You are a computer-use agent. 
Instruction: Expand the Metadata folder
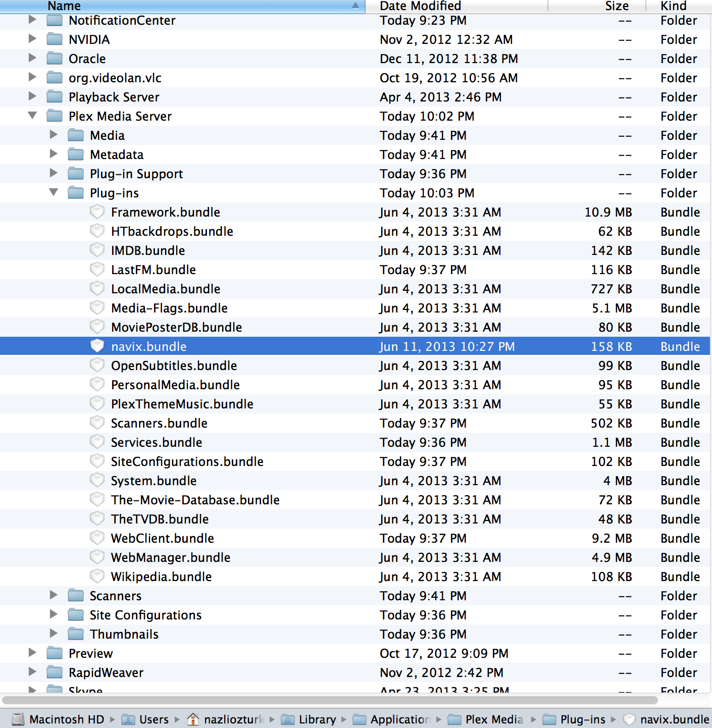click(x=54, y=154)
